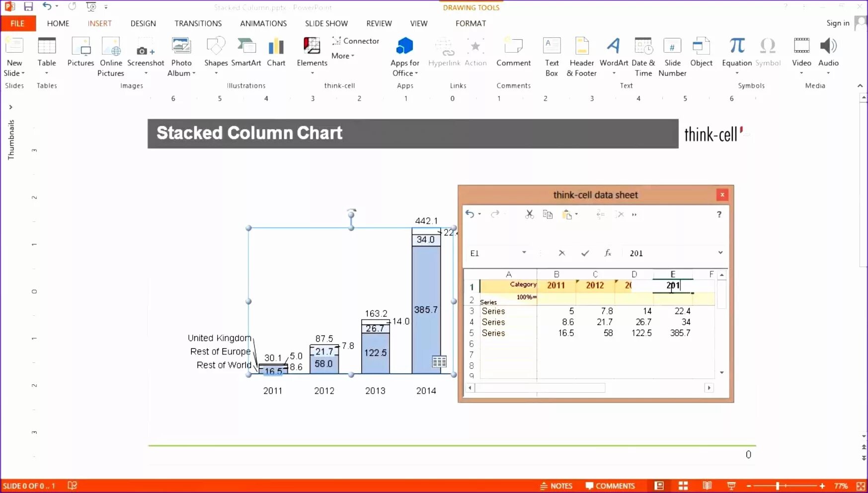This screenshot has width=868, height=493.
Task: Click the Photo Album icon
Action: pos(181,46)
